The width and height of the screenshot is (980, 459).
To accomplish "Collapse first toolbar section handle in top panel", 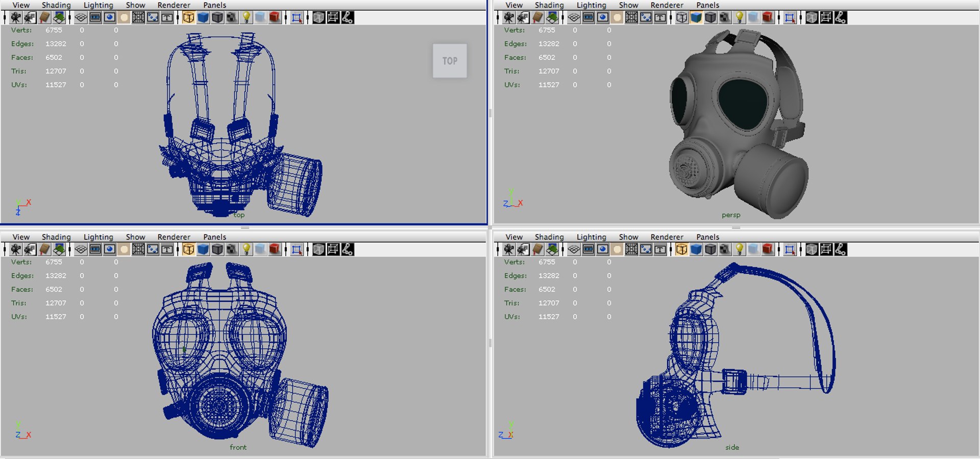I will pyautogui.click(x=5, y=18).
